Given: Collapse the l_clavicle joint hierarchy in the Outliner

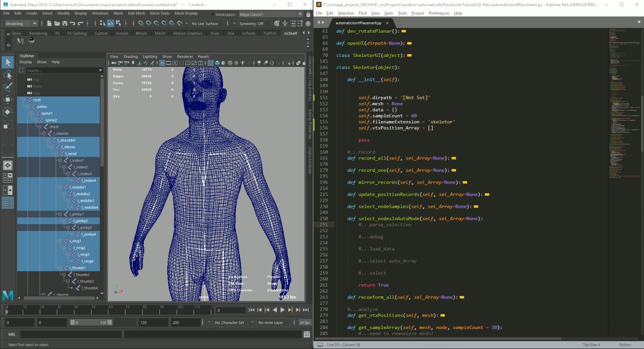Looking at the screenshot, I should tap(43, 133).
